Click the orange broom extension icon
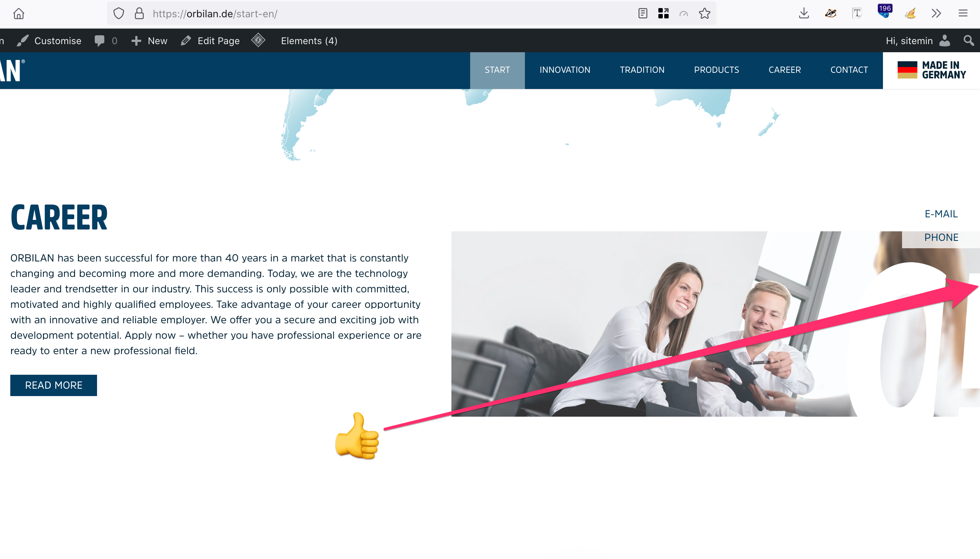The image size is (980, 559). [910, 14]
